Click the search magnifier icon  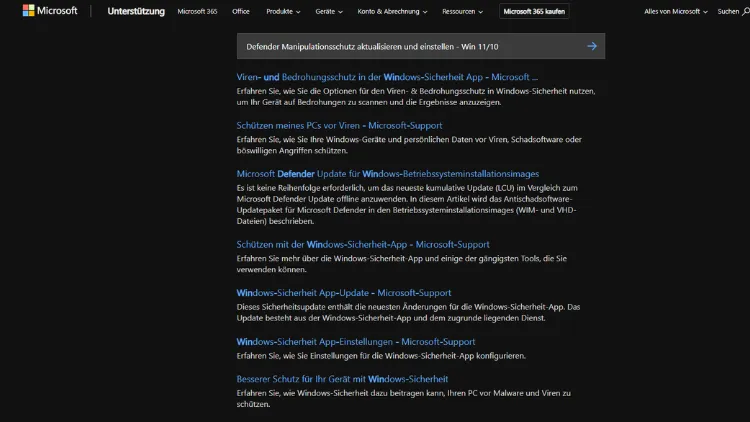[x=746, y=11]
